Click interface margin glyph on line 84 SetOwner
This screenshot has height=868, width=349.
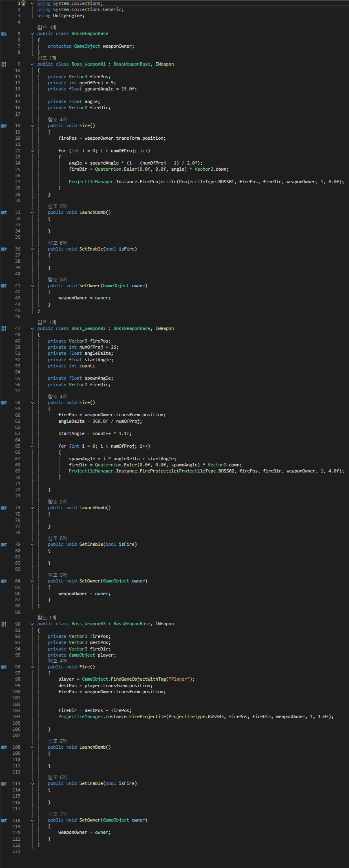[x=4, y=581]
